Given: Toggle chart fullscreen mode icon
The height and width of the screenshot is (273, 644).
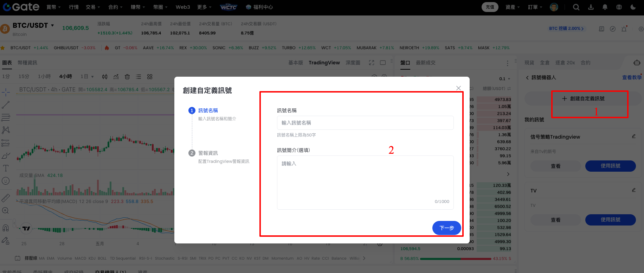Looking at the screenshot, I should coord(372,63).
